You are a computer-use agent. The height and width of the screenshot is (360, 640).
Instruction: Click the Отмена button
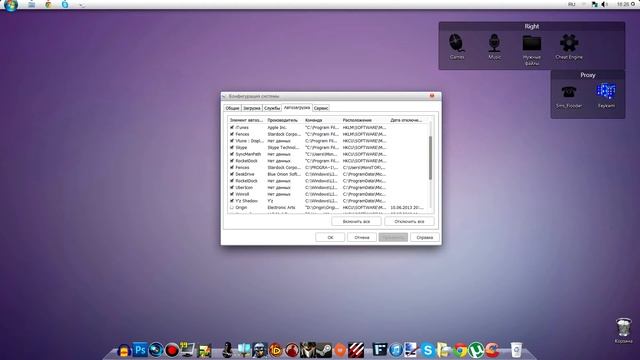pos(362,237)
